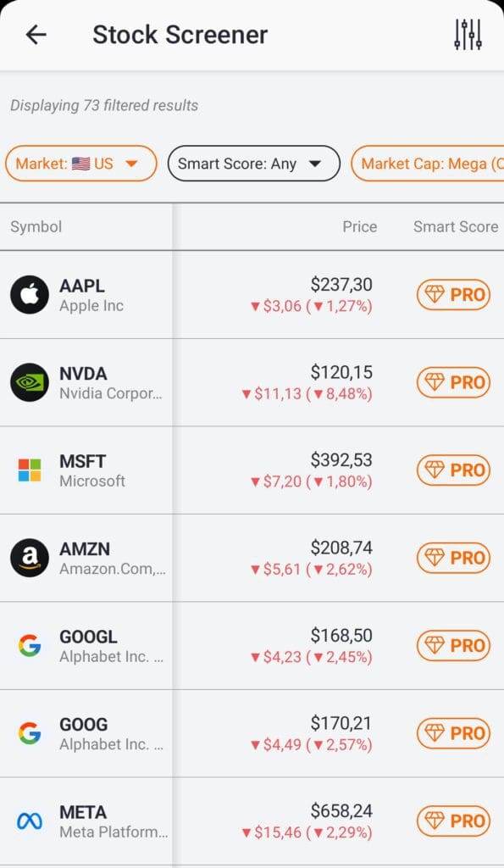
Task: Unlock NVDA rating with the PRO badge
Action: pyautogui.click(x=453, y=382)
